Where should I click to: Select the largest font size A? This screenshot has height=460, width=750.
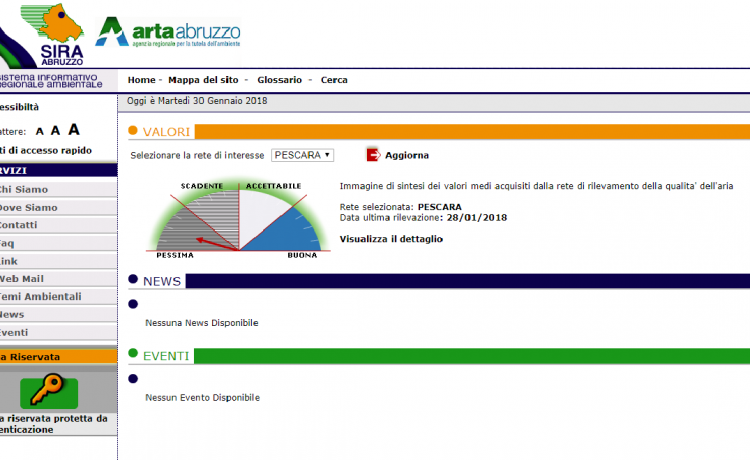tap(74, 129)
